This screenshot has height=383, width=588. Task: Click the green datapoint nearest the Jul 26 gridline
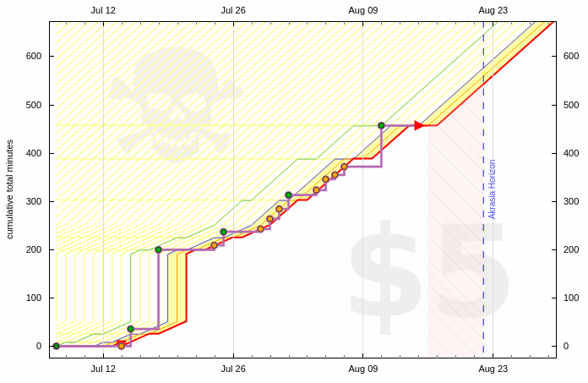point(223,232)
